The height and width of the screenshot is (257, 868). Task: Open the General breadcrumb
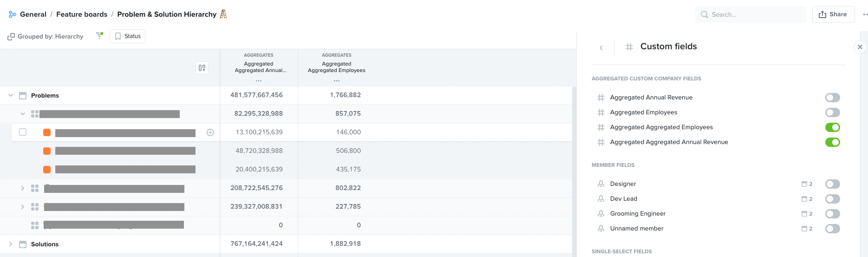coord(33,14)
